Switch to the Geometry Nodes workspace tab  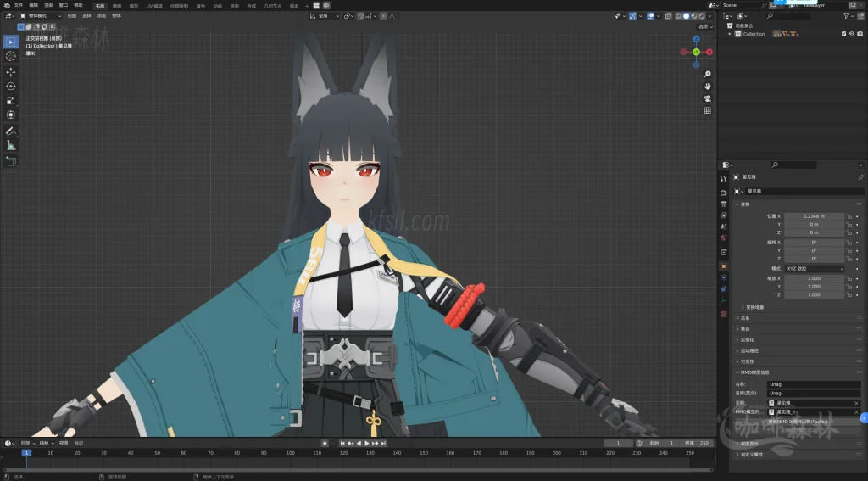tap(272, 6)
